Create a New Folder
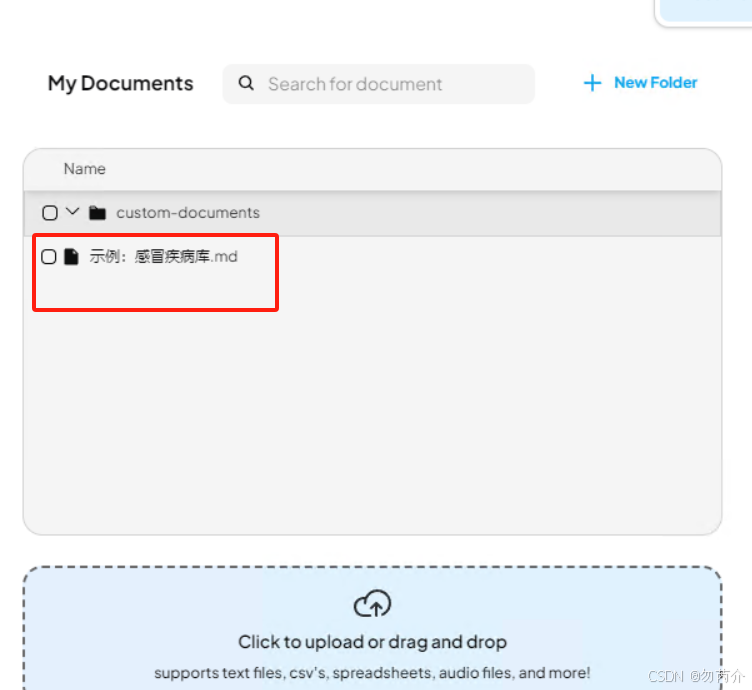 (640, 83)
